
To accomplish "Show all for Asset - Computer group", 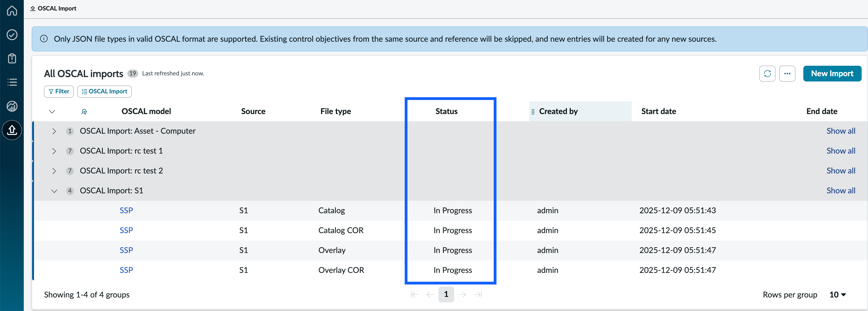I will 841,131.
